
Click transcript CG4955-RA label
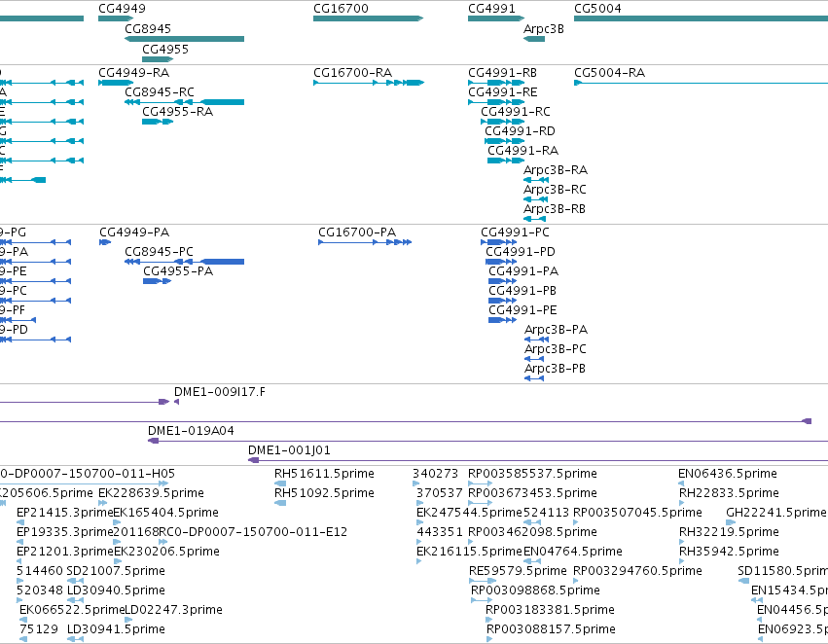[177, 112]
